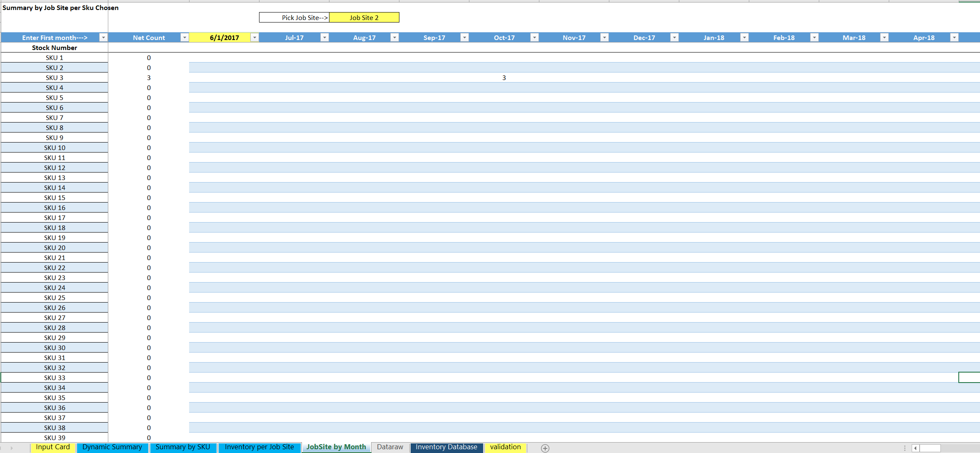Open the Net Count filter dropdown

184,37
